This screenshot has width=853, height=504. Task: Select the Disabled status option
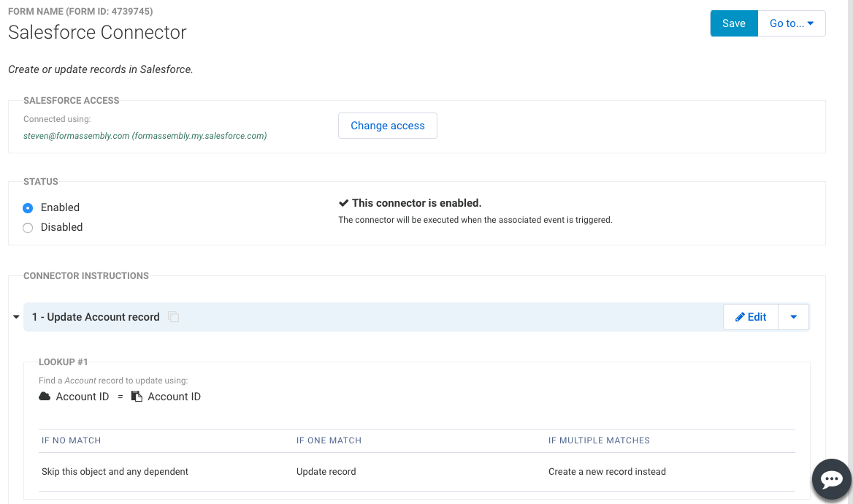point(28,227)
